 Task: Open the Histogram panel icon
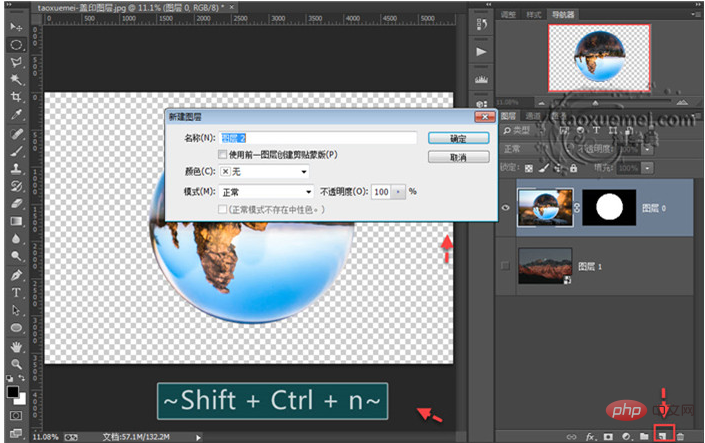click(x=481, y=80)
